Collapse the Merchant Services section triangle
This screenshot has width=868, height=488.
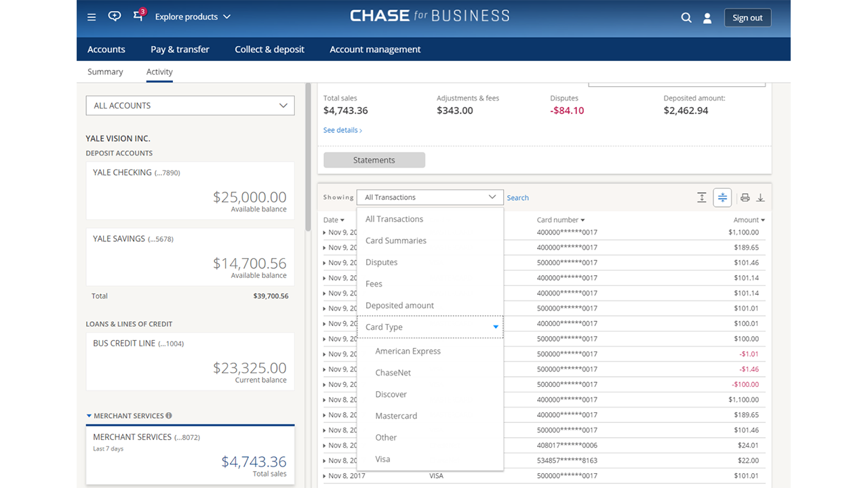pos(89,415)
